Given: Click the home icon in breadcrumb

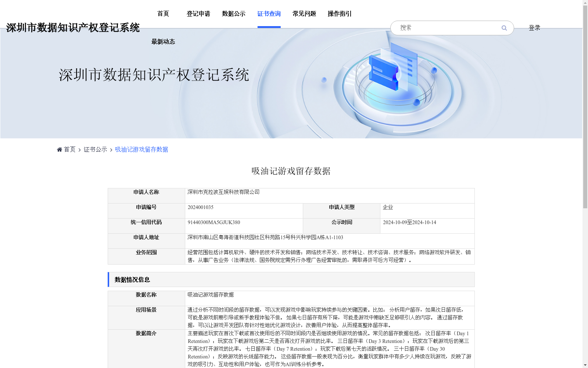Looking at the screenshot, I should click(x=60, y=149).
